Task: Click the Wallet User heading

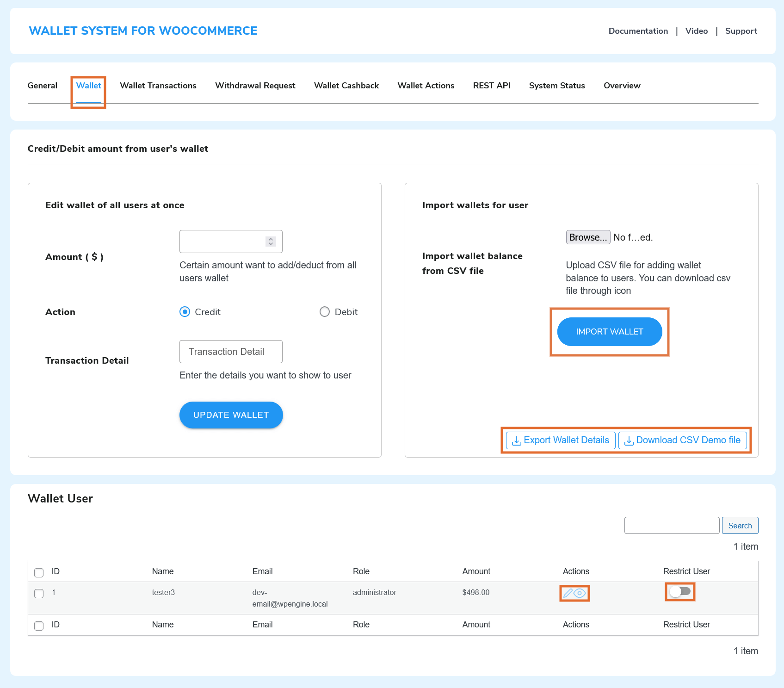Action: (60, 498)
